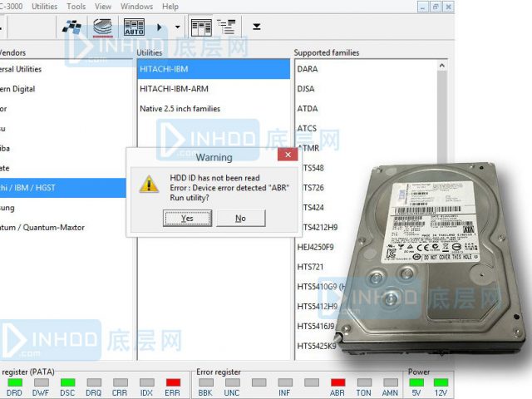Open the View menu
Image resolution: width=532 pixels, height=399 pixels.
pyautogui.click(x=103, y=7)
